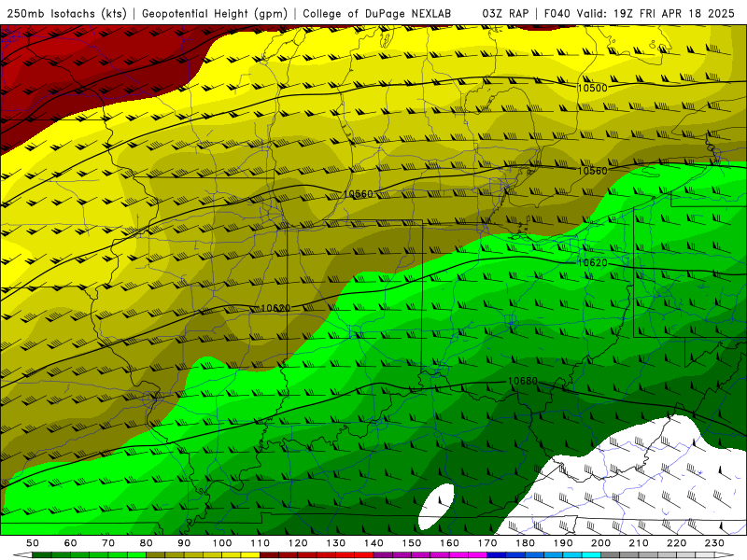Click the 190 value on the color scale
This screenshot has height=560, width=747.
click(563, 543)
